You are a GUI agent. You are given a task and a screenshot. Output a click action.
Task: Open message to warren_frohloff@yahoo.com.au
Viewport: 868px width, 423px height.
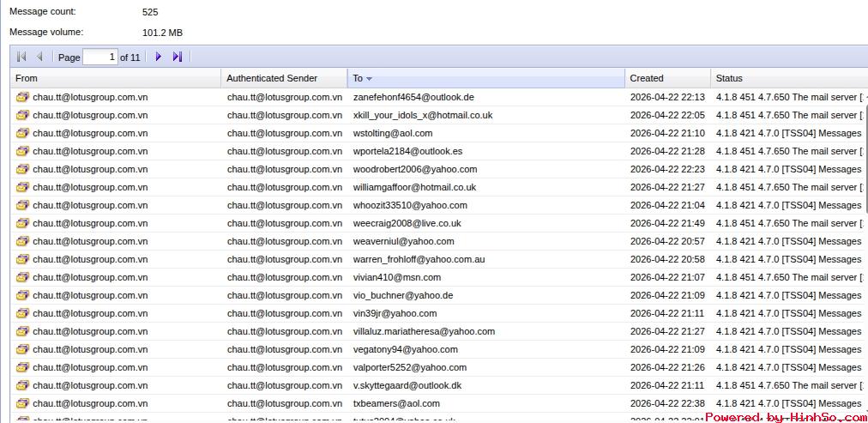coord(419,259)
